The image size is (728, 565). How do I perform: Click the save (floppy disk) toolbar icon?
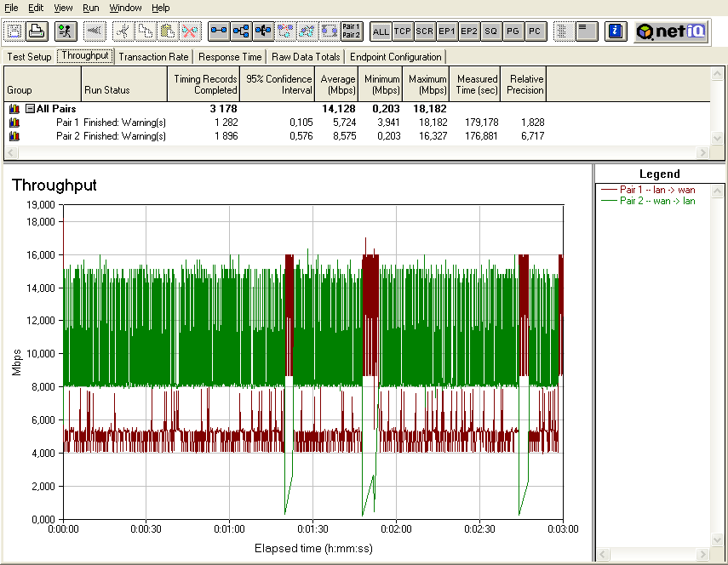pos(14,31)
